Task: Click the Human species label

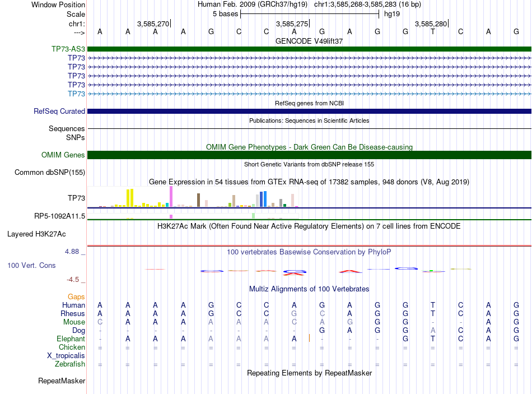Action: click(73, 305)
